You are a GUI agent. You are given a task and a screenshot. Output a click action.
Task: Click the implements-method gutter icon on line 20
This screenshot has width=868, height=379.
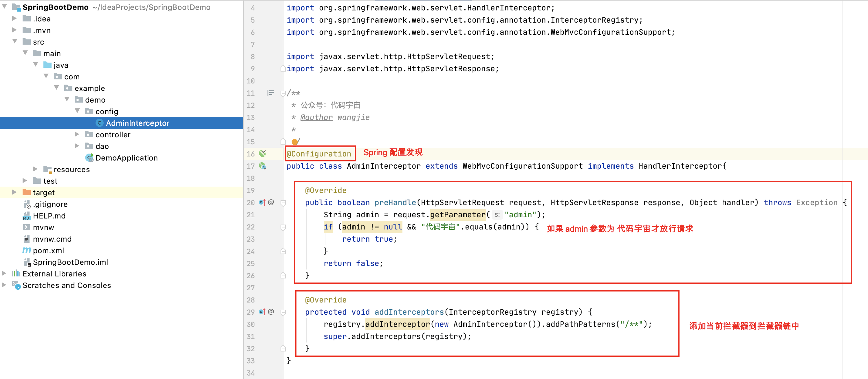(x=262, y=202)
